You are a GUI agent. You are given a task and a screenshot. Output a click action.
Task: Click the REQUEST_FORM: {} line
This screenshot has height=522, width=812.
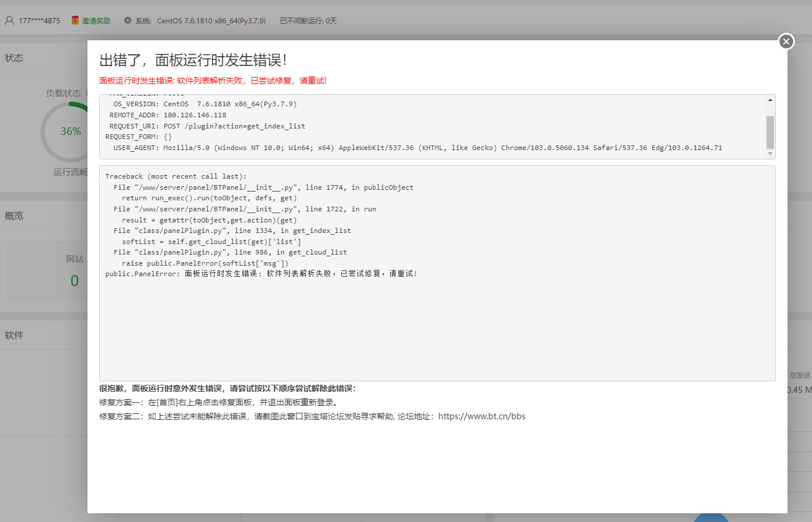pyautogui.click(x=139, y=137)
